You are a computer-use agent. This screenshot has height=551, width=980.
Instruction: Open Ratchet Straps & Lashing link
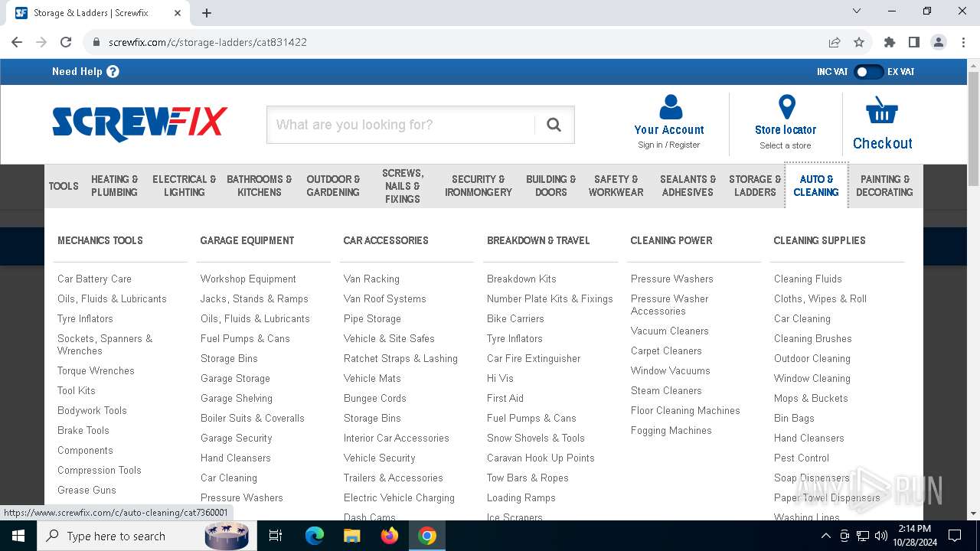tap(400, 358)
